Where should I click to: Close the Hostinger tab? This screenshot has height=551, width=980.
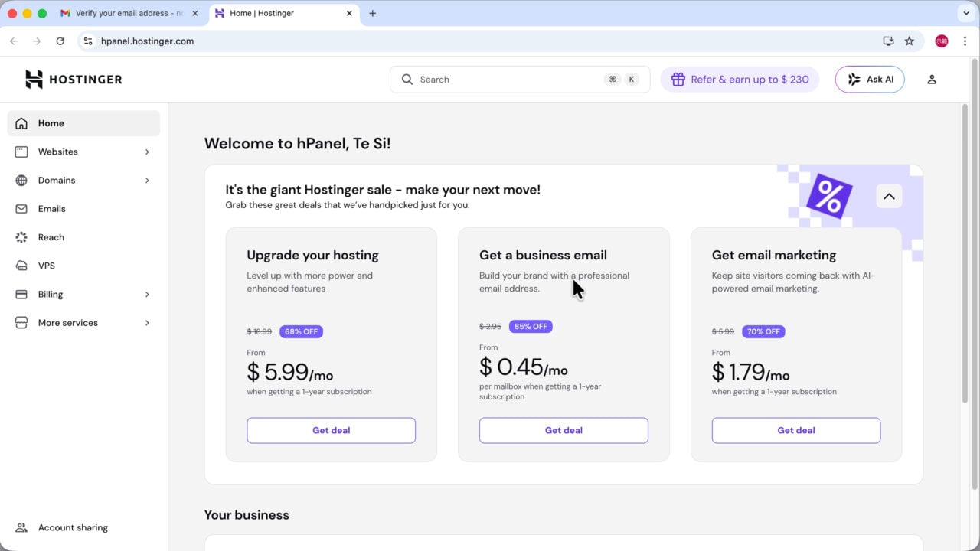[349, 13]
